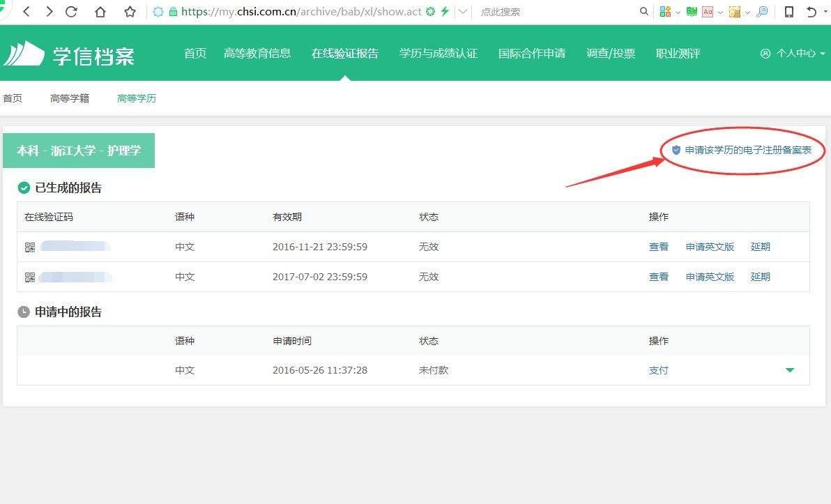
Task: Open the 个人中心 dropdown menu
Action: pos(795,53)
